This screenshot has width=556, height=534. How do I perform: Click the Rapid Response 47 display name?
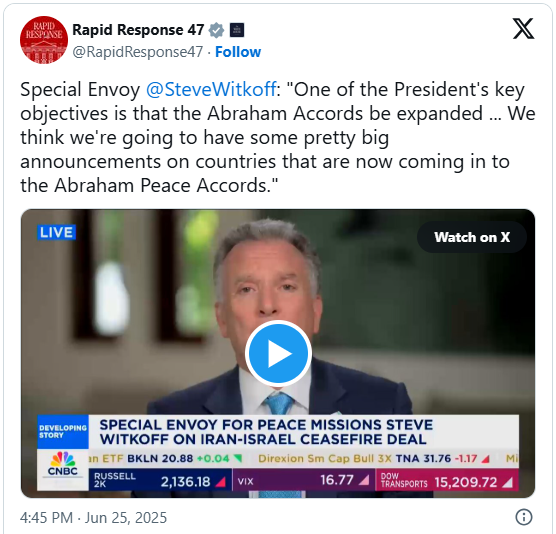pyautogui.click(x=138, y=30)
